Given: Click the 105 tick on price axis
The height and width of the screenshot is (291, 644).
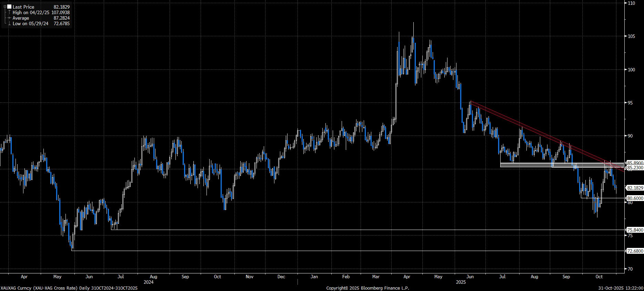Looking at the screenshot, I should [x=631, y=36].
